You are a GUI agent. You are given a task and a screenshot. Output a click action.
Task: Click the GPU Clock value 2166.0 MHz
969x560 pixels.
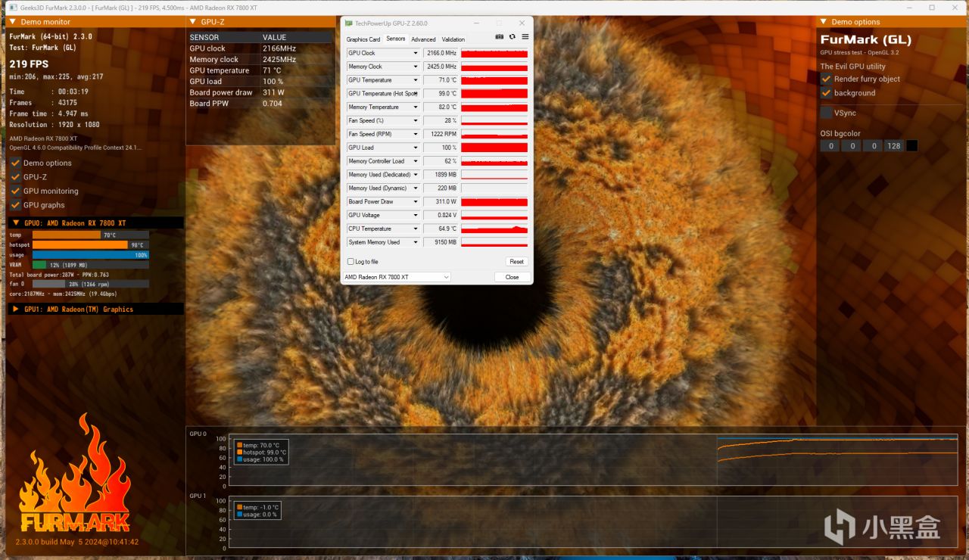point(441,53)
